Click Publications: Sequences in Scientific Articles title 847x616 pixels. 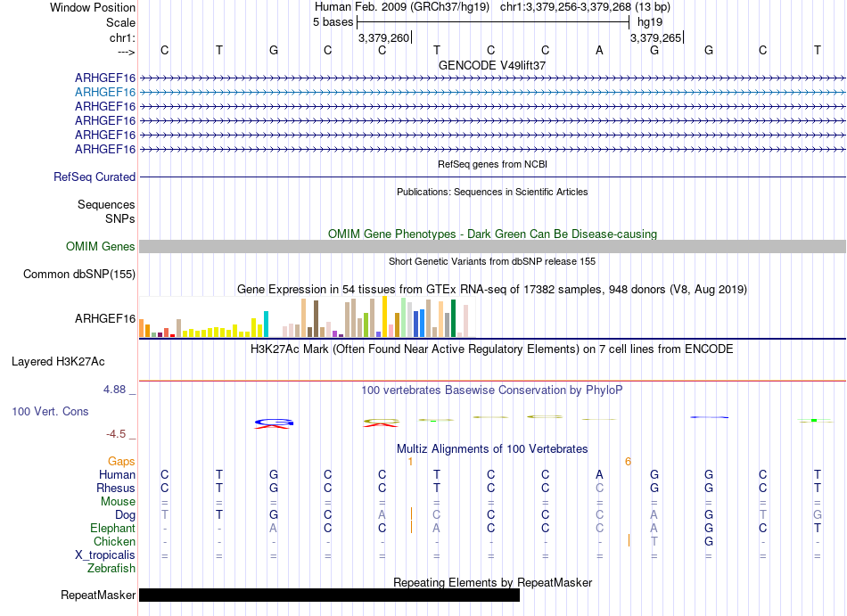coord(492,192)
